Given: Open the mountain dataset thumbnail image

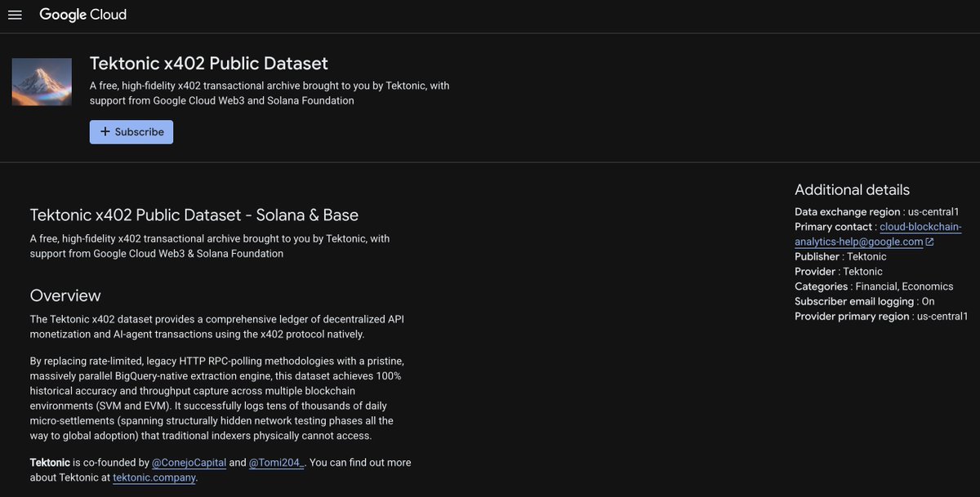Looking at the screenshot, I should click(42, 82).
